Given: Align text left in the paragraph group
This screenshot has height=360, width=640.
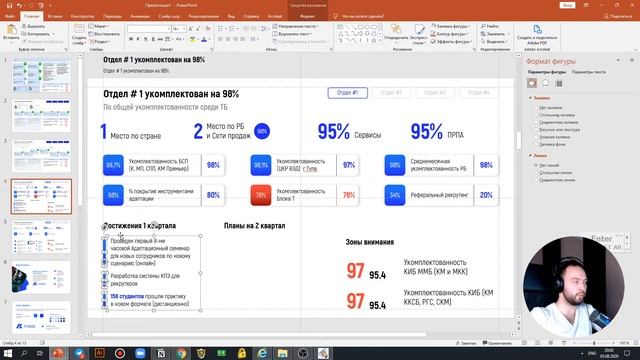Looking at the screenshot, I should pos(220,39).
